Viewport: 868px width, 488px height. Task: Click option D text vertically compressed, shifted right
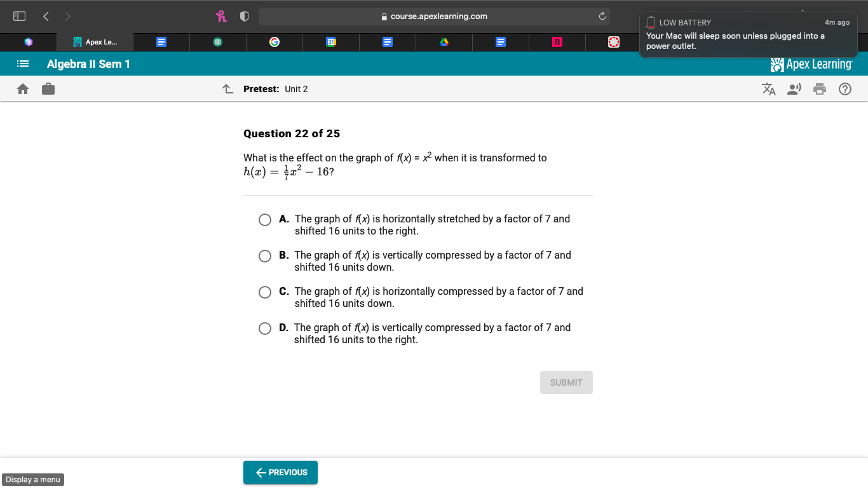point(432,334)
